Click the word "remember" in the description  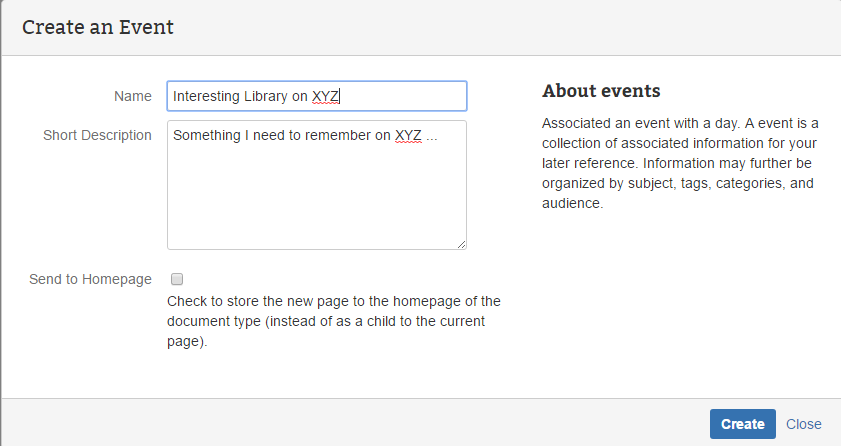tap(336, 135)
